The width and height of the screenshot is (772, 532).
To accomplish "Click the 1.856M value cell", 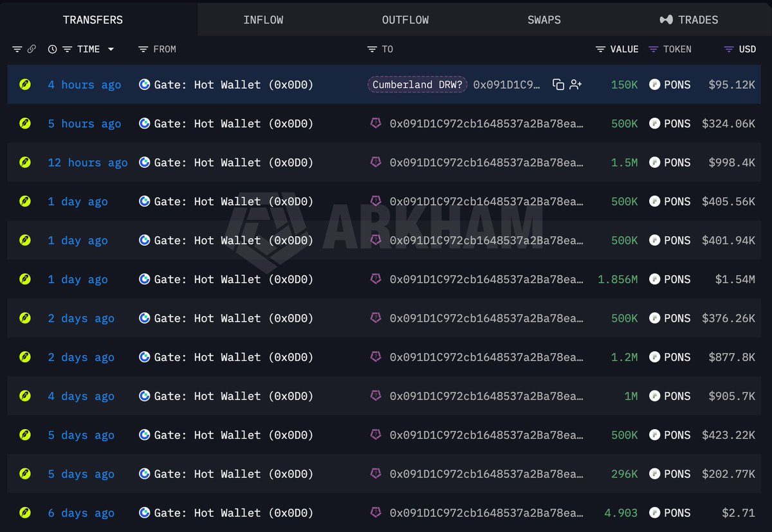I will click(618, 279).
